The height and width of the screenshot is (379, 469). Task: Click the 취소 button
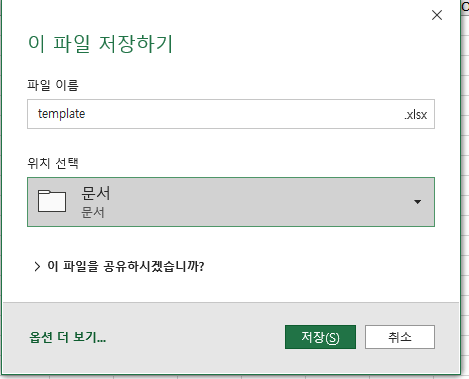[400, 337]
